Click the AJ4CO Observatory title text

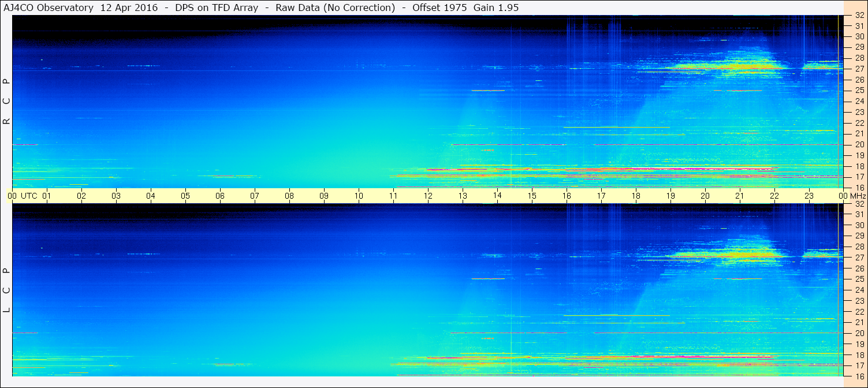pyautogui.click(x=49, y=8)
